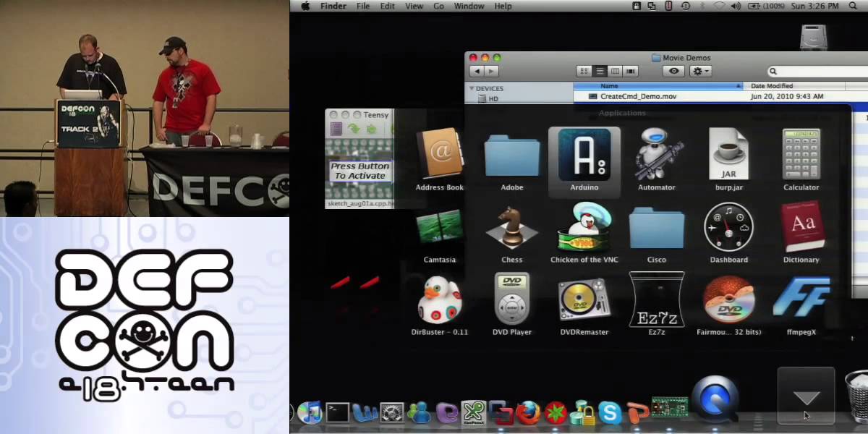The image size is (868, 434).
Task: Switch Finder to icon view
Action: (x=584, y=71)
